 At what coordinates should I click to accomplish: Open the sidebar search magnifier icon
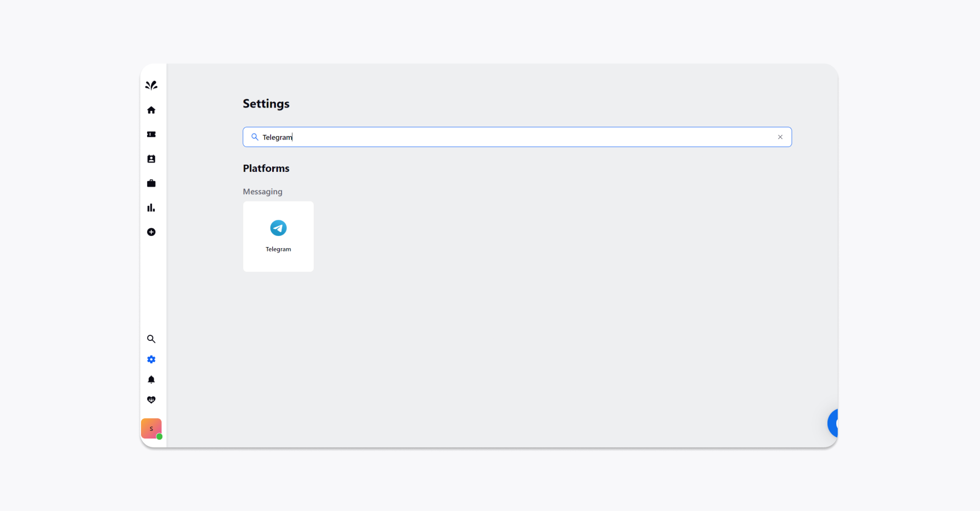(x=151, y=339)
